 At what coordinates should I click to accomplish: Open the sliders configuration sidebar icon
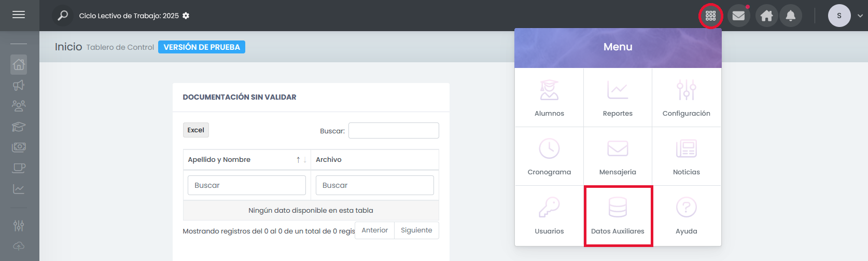[19, 226]
